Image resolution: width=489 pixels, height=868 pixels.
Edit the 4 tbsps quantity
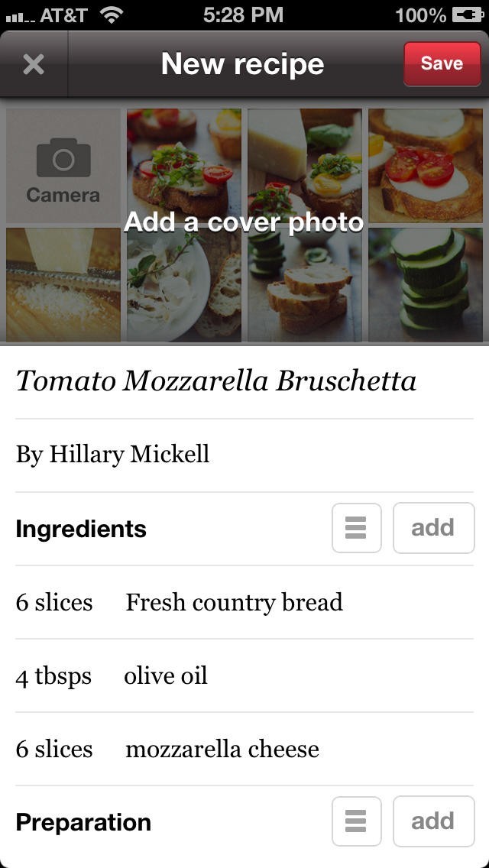click(x=53, y=676)
